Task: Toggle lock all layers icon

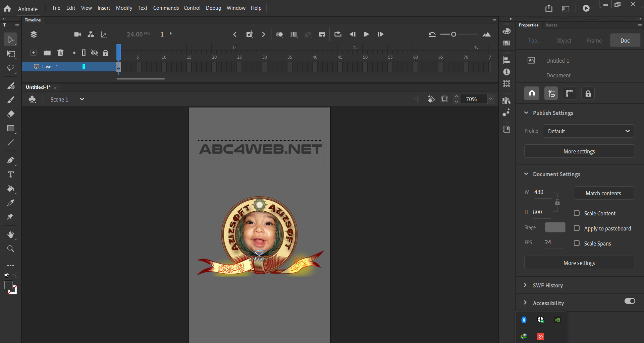Action: (105, 53)
